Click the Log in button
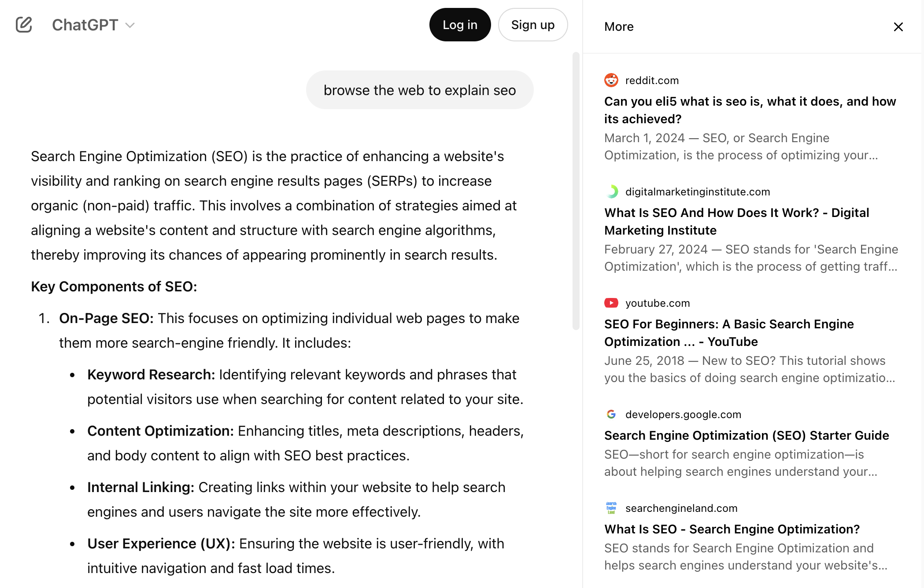 460,25
